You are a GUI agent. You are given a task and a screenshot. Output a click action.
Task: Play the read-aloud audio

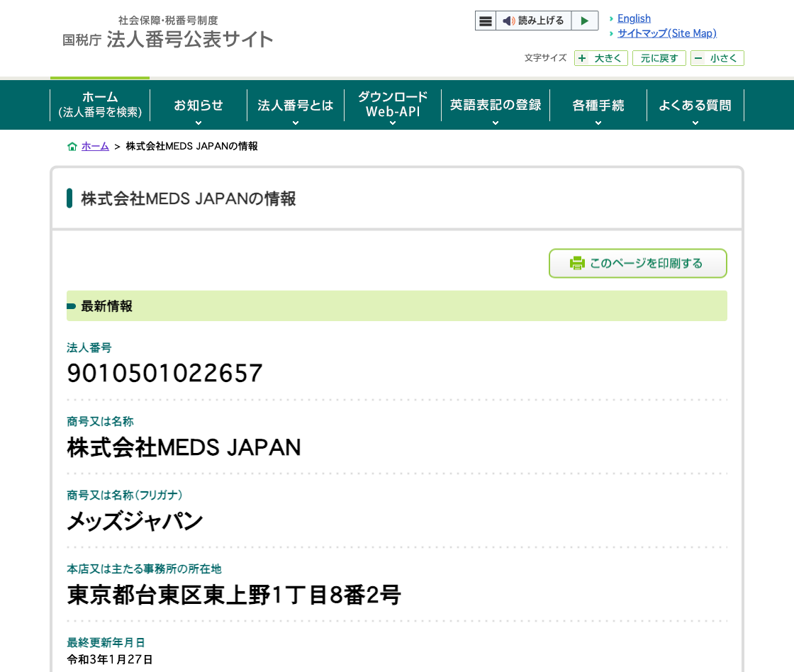[585, 21]
